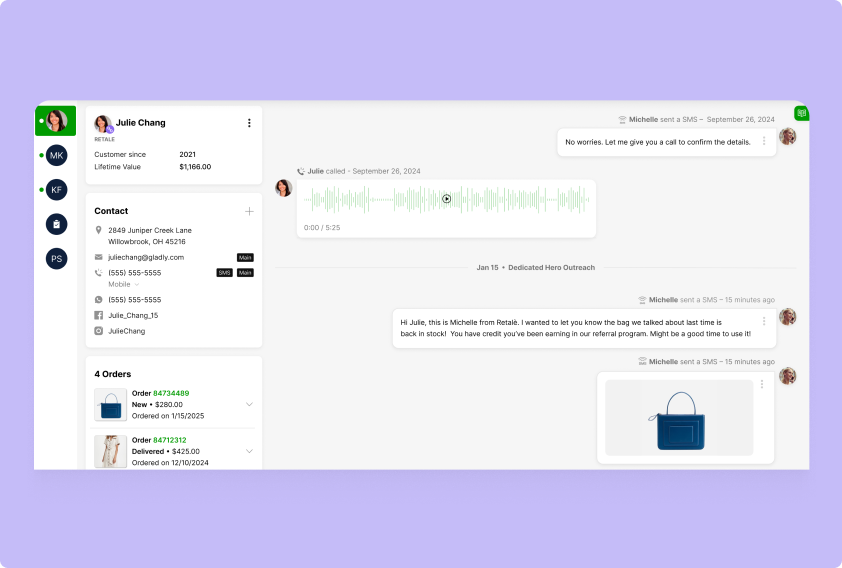
Task: Open options for the 'Hi Julie' message
Action: point(764,321)
